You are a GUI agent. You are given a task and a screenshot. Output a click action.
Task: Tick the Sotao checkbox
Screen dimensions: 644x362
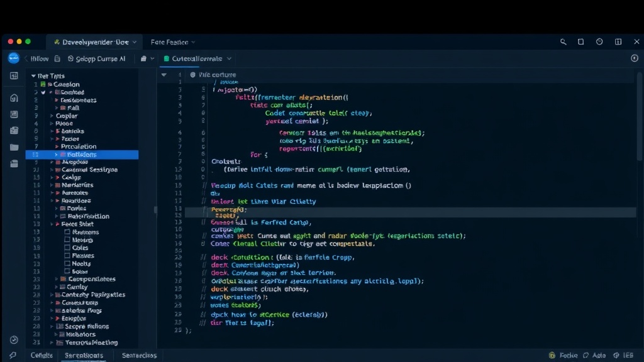[x=67, y=271]
